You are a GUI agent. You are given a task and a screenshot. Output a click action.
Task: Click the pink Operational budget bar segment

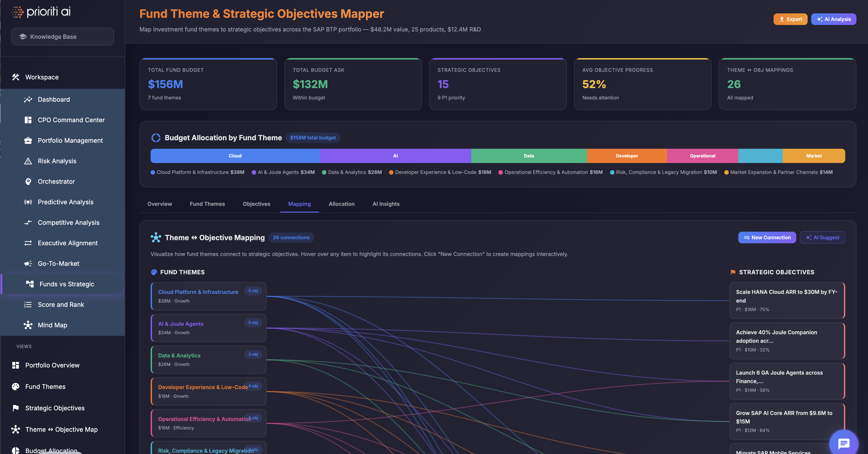[702, 156]
